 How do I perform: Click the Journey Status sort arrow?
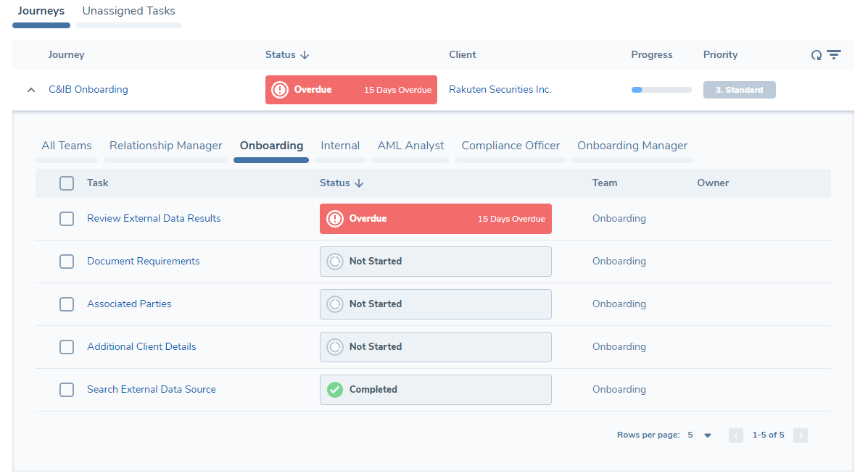[305, 55]
